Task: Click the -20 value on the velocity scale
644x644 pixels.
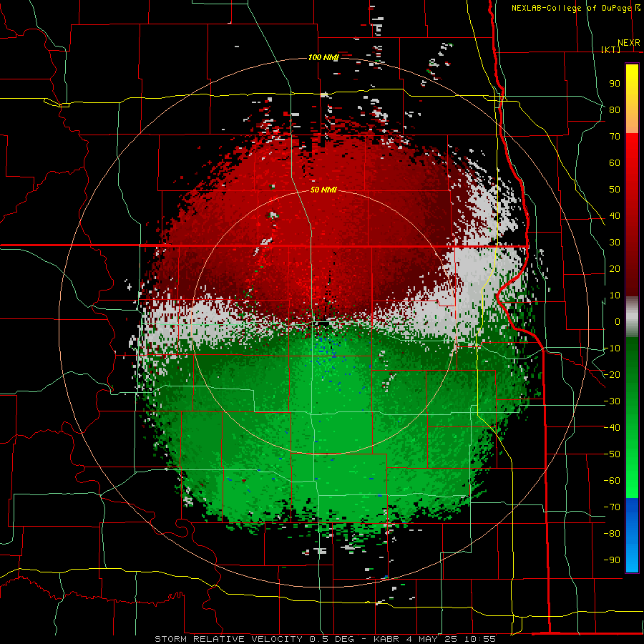Action: coord(612,374)
